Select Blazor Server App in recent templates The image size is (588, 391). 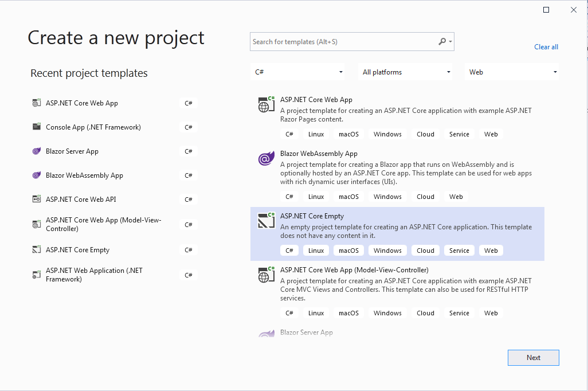(115, 151)
